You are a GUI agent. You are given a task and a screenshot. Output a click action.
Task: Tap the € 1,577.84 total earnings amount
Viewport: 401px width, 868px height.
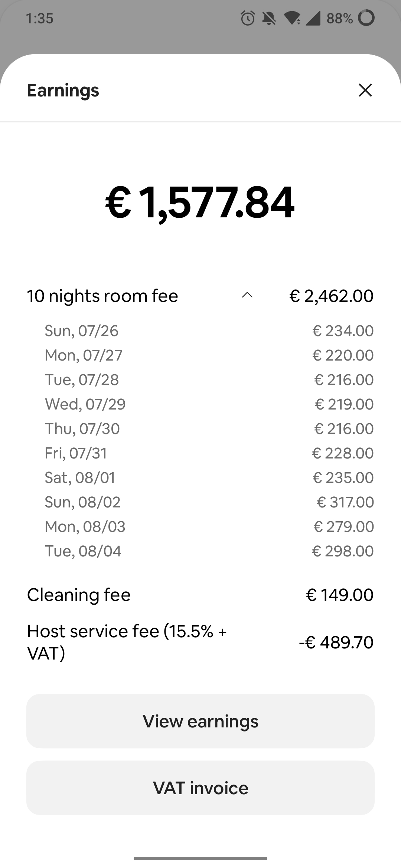(x=200, y=203)
